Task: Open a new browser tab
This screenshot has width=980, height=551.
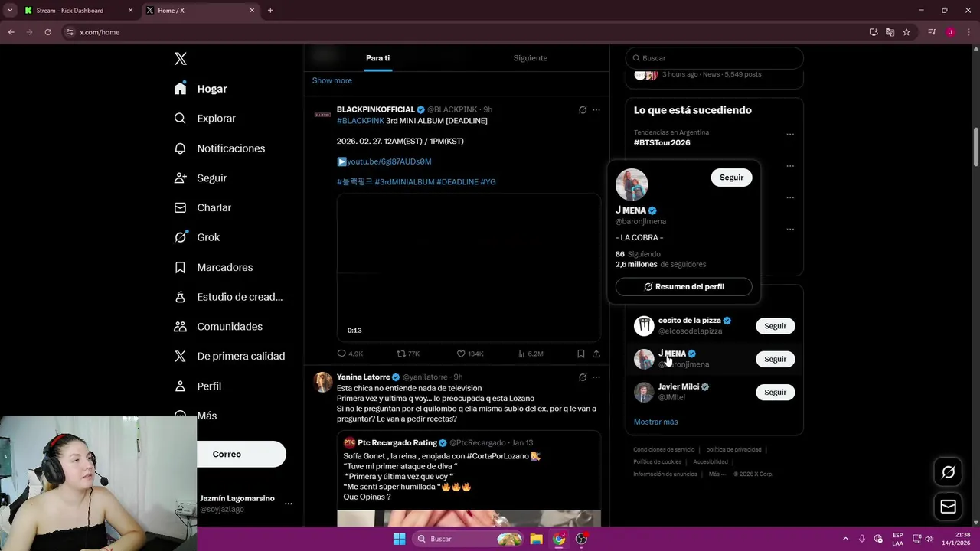Action: point(270,11)
